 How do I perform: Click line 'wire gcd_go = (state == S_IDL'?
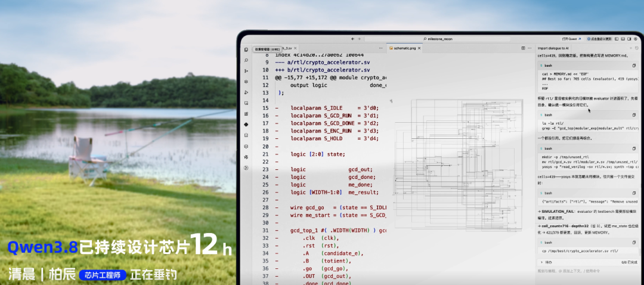(x=338, y=207)
